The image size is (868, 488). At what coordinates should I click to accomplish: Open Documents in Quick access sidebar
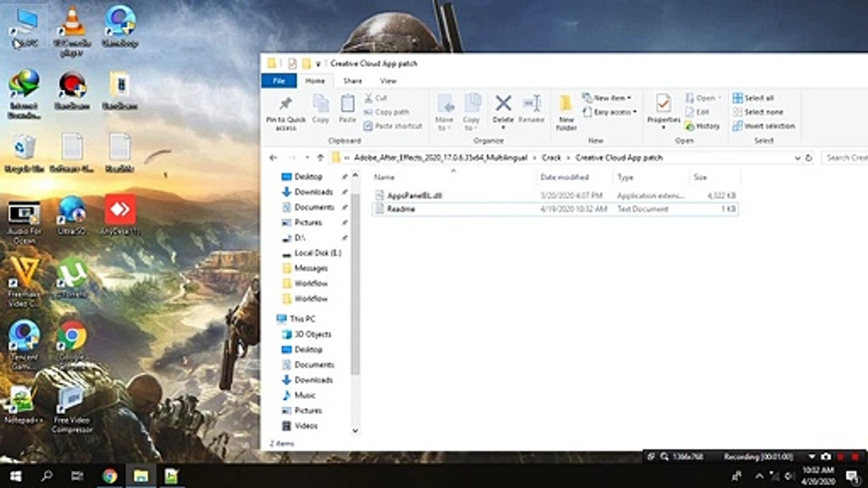tap(314, 207)
